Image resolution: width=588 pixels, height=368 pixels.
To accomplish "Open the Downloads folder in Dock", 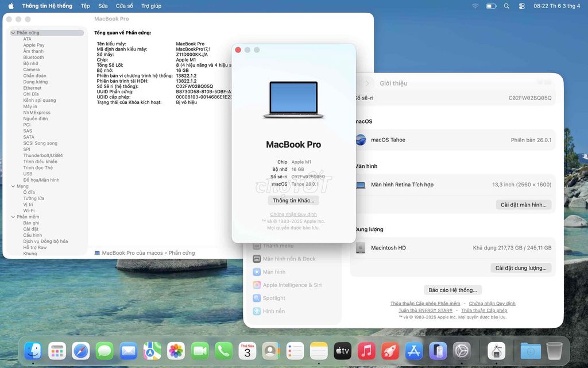I will (x=531, y=351).
